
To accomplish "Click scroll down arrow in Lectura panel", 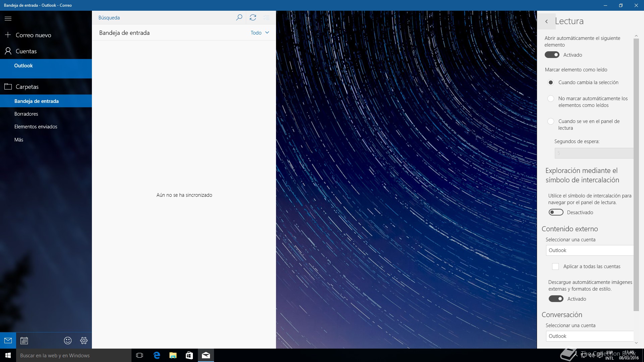I will 636,343.
